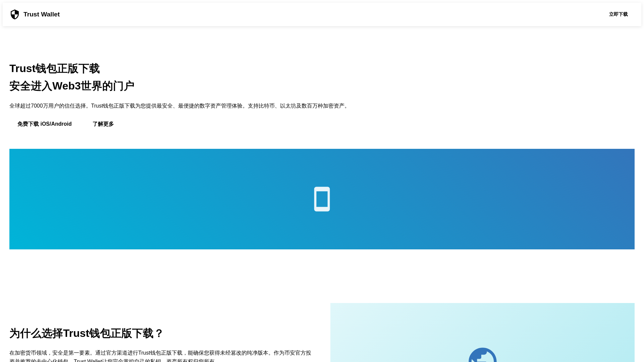Click the 免费下载 iOS/Android button

coord(45,124)
